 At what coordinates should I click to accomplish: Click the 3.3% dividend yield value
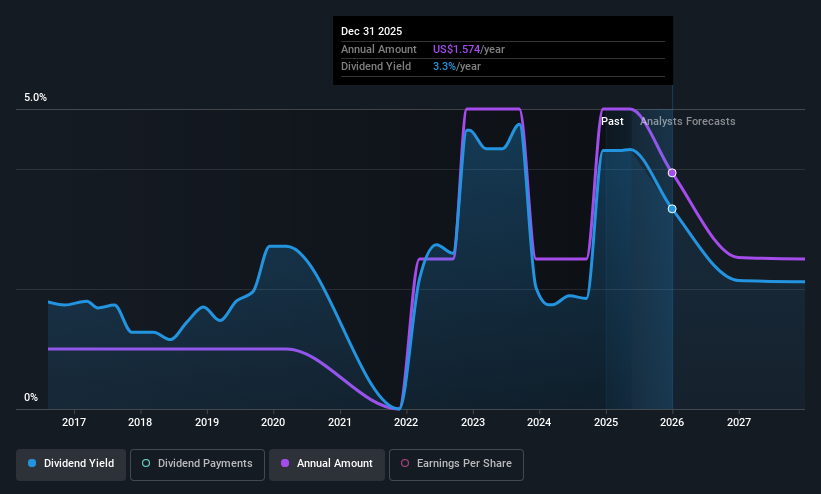[445, 67]
